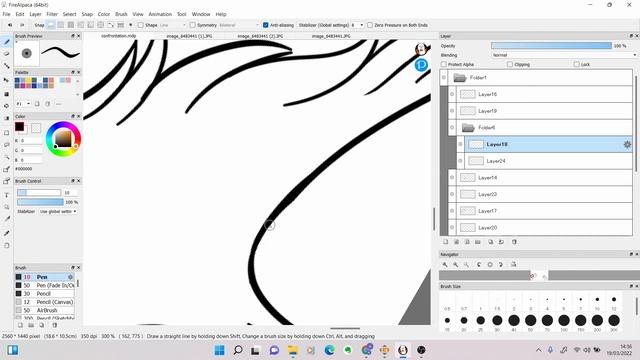Open the Window menu
This screenshot has height=360, width=640.
(201, 14)
